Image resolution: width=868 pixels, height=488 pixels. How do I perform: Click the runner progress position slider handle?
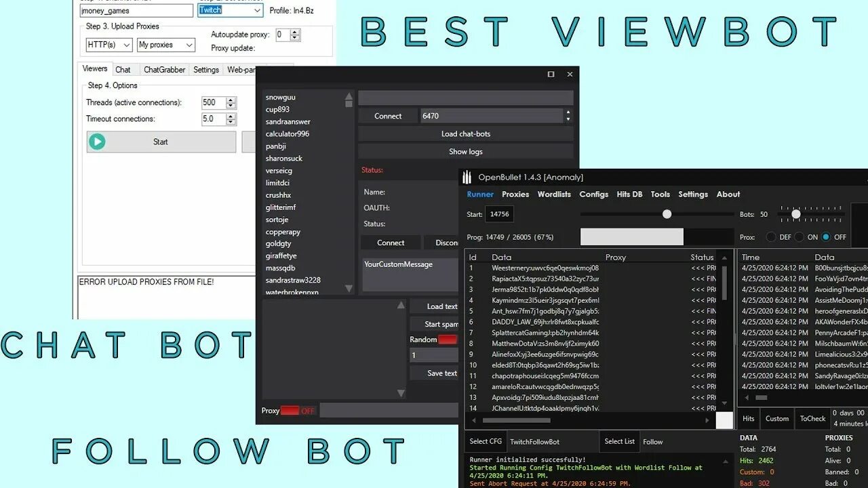667,214
